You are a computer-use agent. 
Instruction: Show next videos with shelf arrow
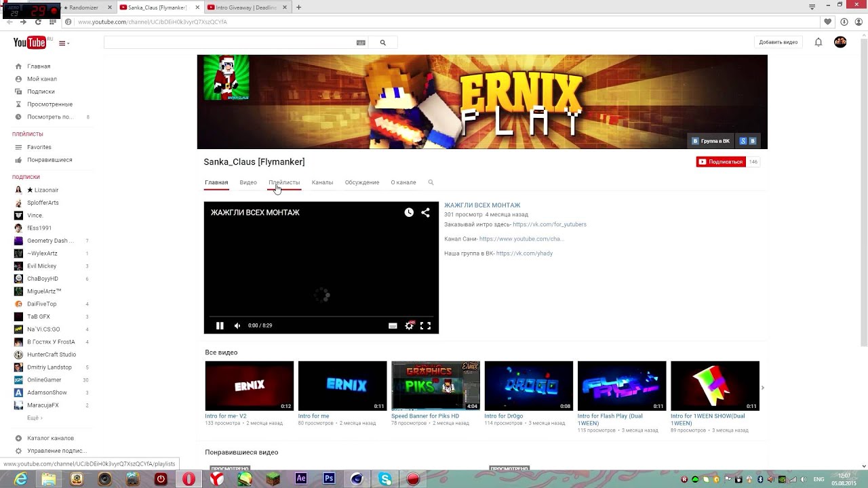tap(762, 388)
